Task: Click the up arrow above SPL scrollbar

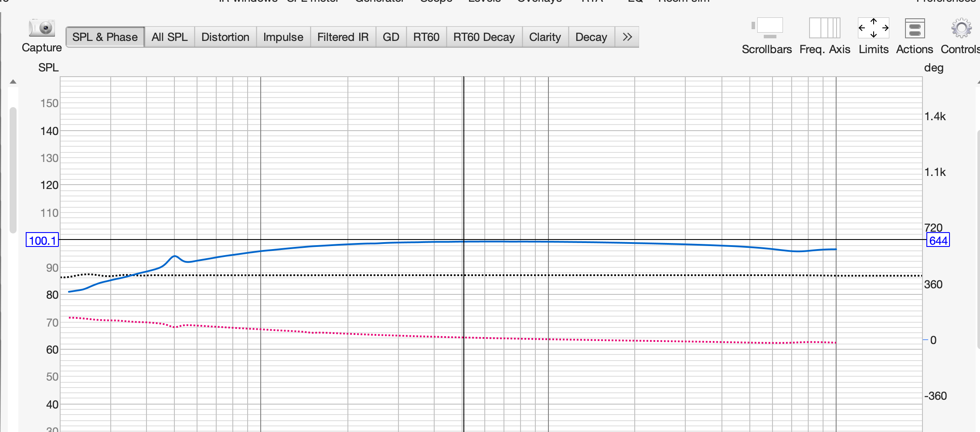Action: tap(13, 81)
